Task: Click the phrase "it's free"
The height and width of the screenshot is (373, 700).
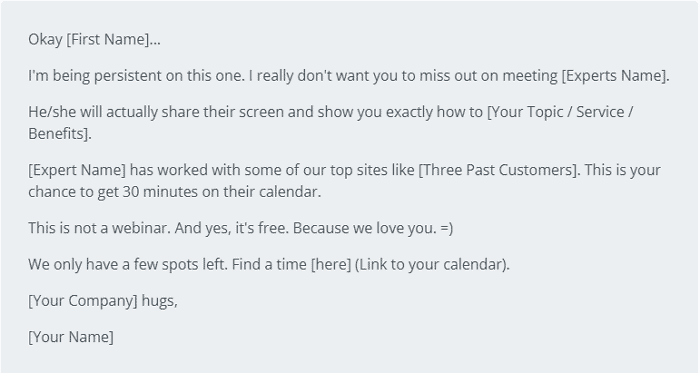Action: click(262, 228)
